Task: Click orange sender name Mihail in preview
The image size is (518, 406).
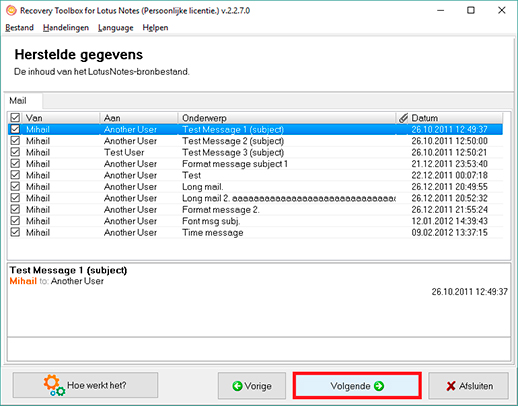Action: click(23, 281)
